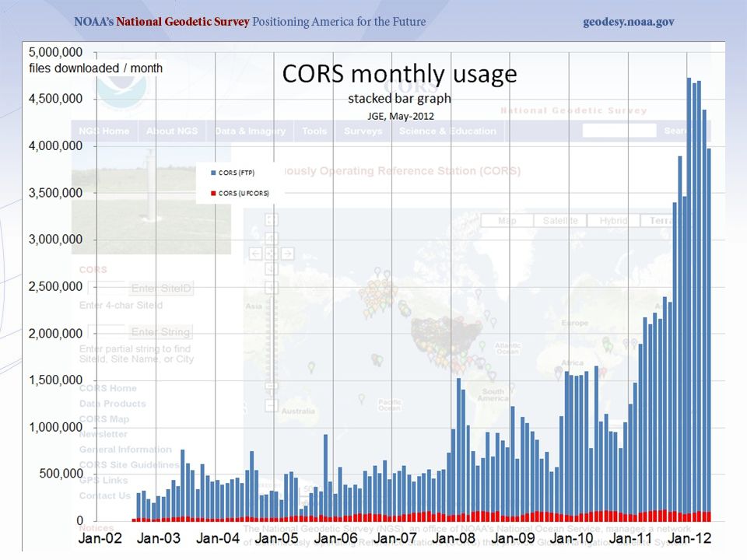Image resolution: width=747 pixels, height=560 pixels.
Task: Open the faded Contact Us sidebar link
Action: 105,495
